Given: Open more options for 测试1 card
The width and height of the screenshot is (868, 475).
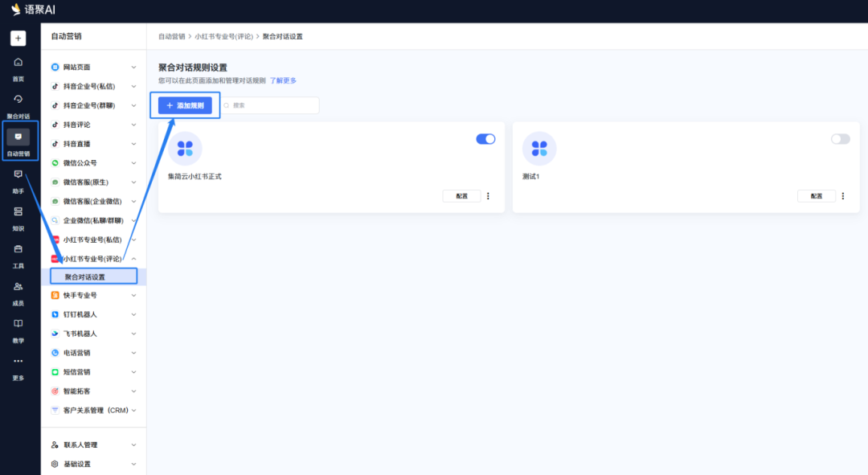Looking at the screenshot, I should coord(842,196).
